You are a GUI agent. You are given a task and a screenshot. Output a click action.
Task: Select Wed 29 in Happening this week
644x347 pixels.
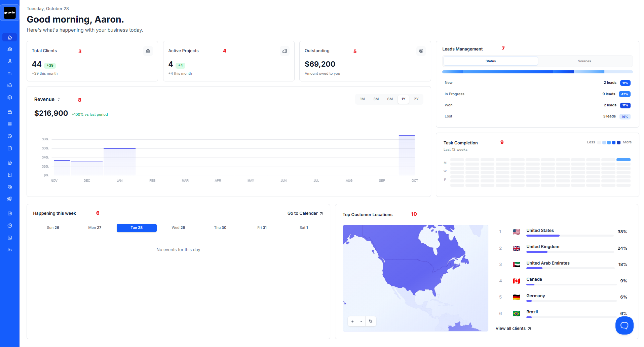[179, 228]
